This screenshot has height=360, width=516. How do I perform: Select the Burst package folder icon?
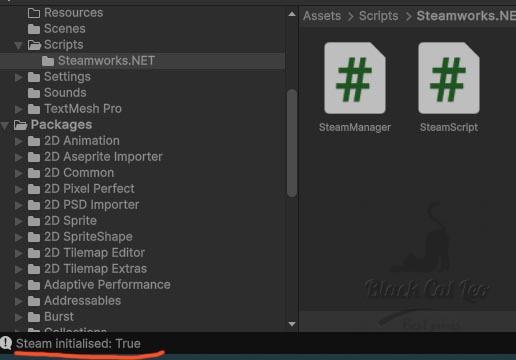(x=34, y=317)
